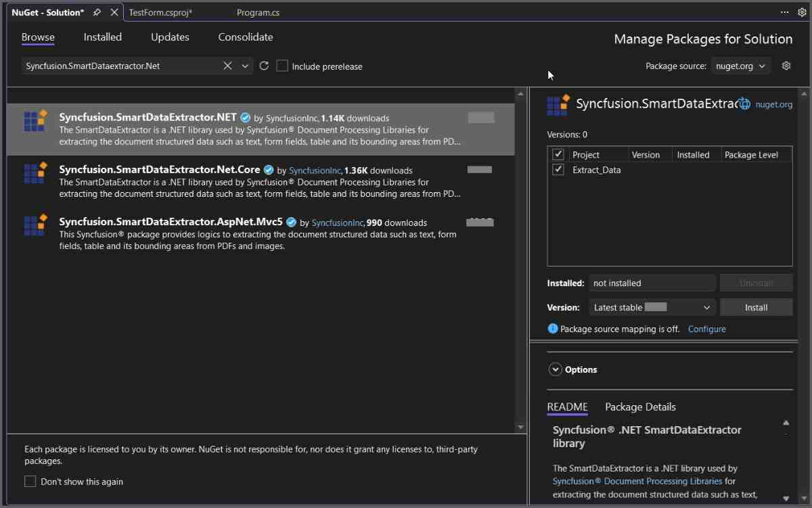Open NuGet package source settings gear
Viewport: 812px width, 508px height.
click(x=786, y=66)
